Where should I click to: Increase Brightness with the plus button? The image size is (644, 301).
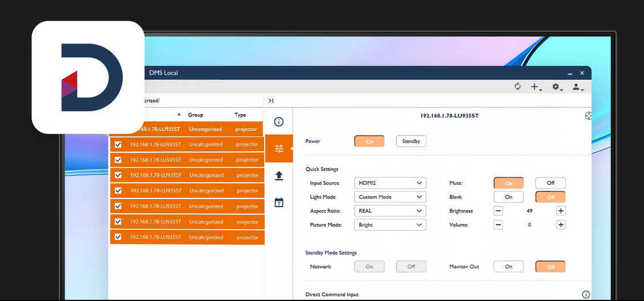coord(561,211)
